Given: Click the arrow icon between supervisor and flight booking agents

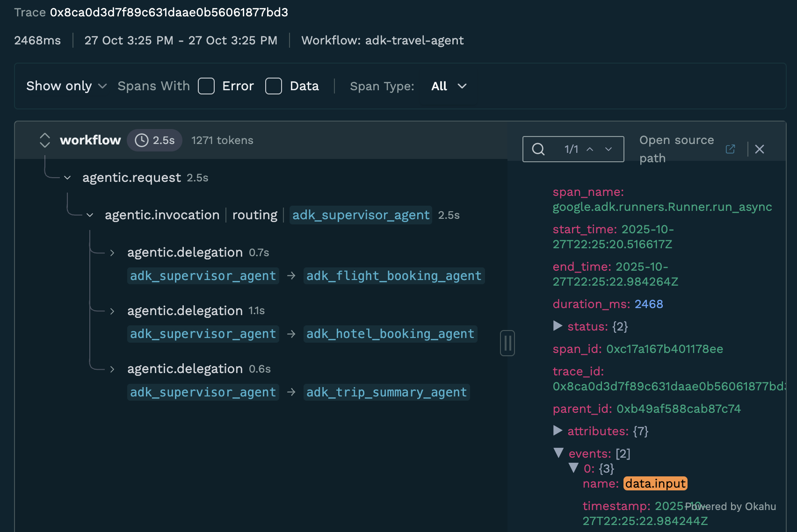Looking at the screenshot, I should pyautogui.click(x=291, y=276).
